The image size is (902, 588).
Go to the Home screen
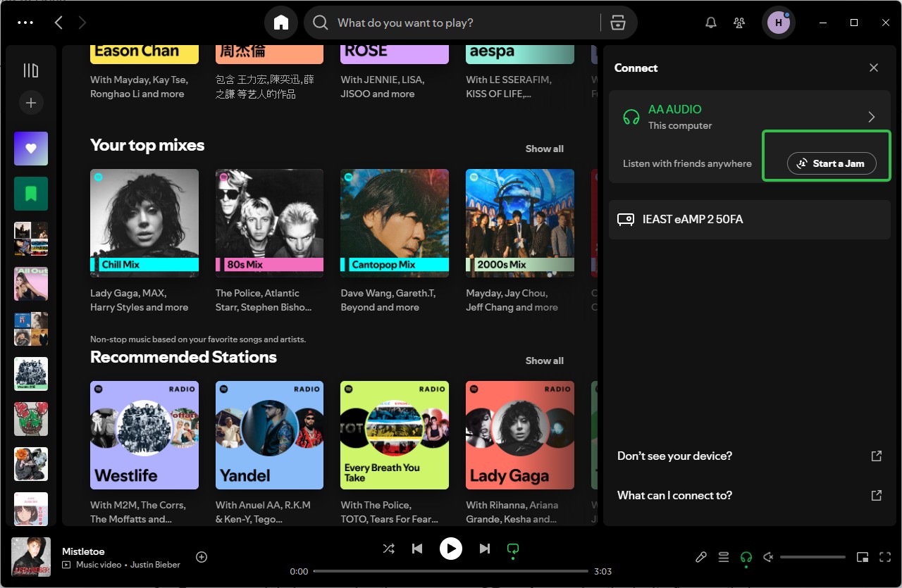pos(281,23)
